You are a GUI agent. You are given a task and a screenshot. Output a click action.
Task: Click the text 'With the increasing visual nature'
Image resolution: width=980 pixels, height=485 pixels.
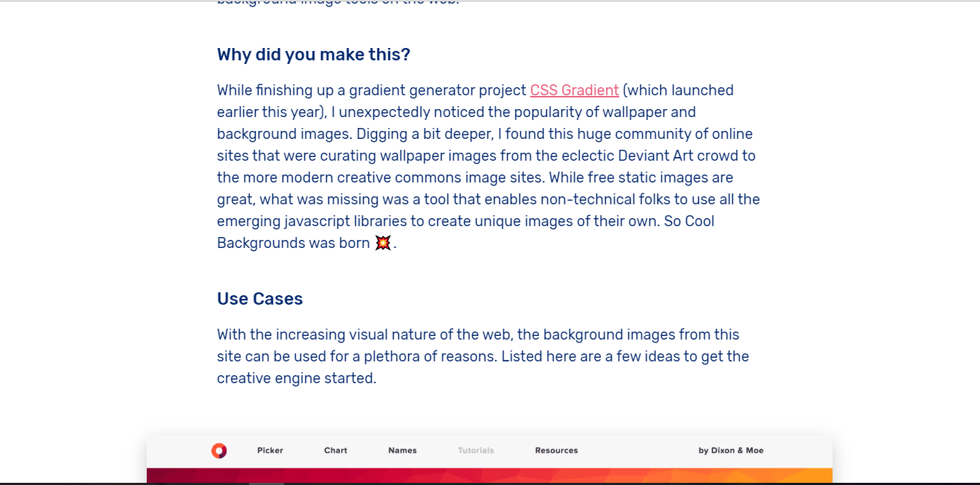[x=328, y=334]
